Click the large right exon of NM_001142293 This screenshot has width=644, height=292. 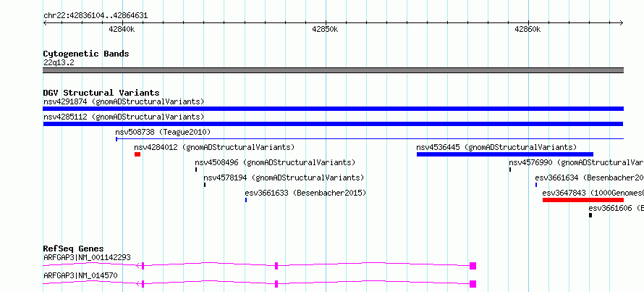473,266
